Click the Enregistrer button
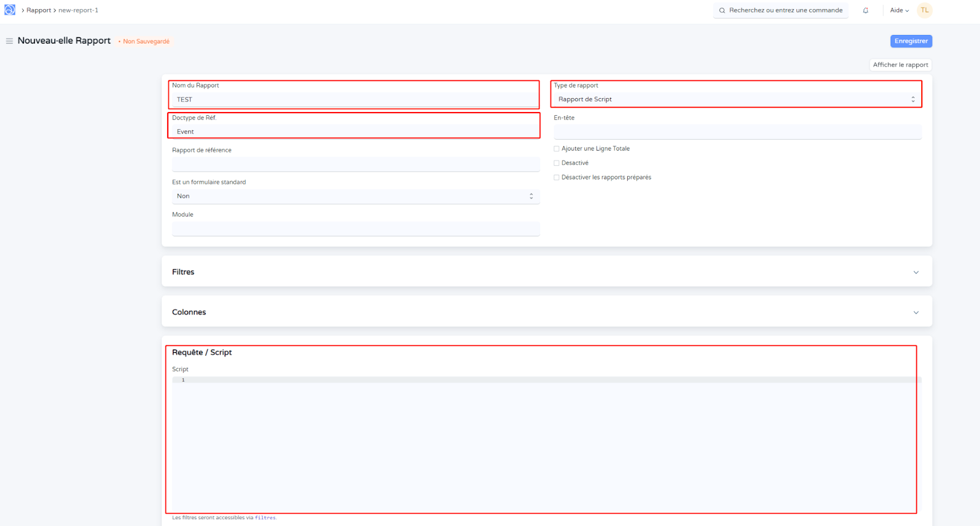The width and height of the screenshot is (980, 526). 911,41
